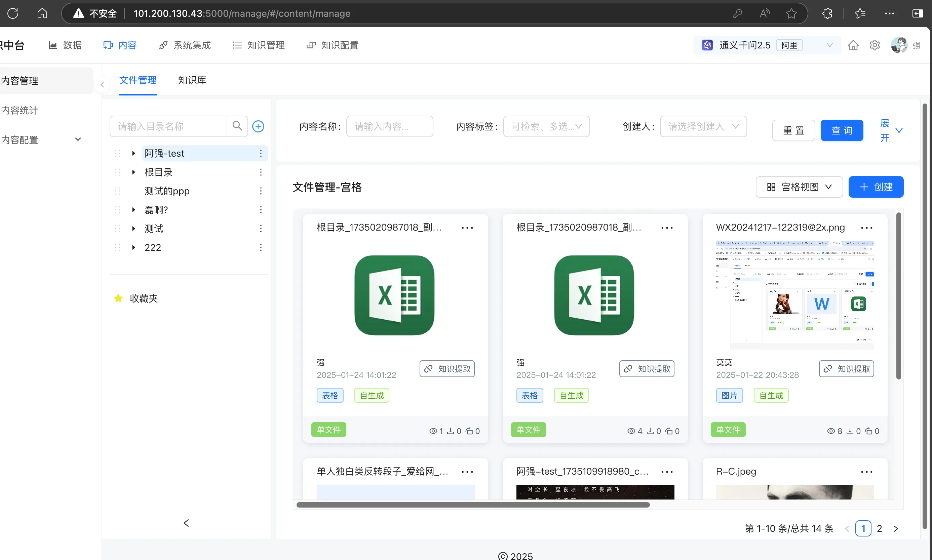This screenshot has height=560, width=932.
Task: Open the 内容标签 multi-select dropdown
Action: tap(546, 126)
